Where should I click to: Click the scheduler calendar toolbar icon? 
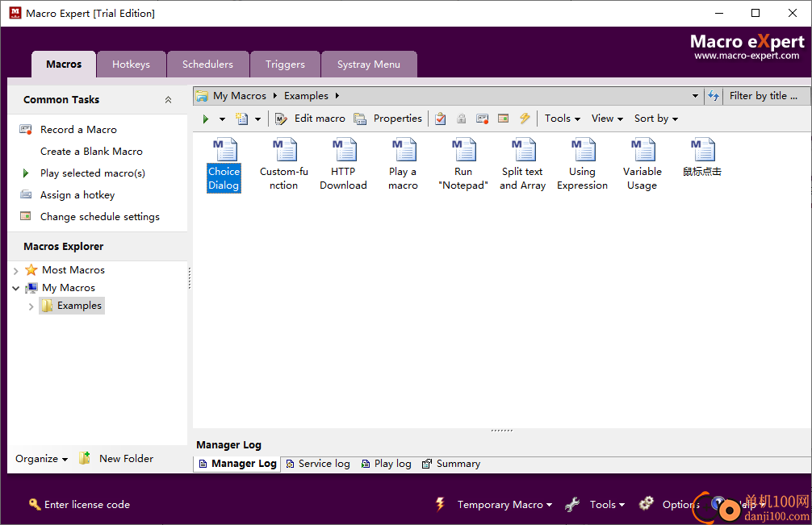(x=504, y=119)
